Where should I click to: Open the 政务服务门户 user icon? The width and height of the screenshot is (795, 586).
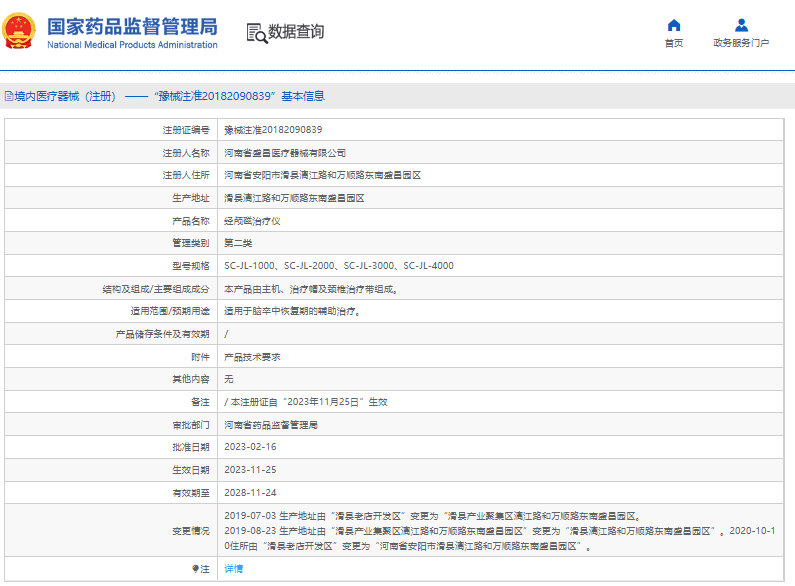(x=741, y=25)
